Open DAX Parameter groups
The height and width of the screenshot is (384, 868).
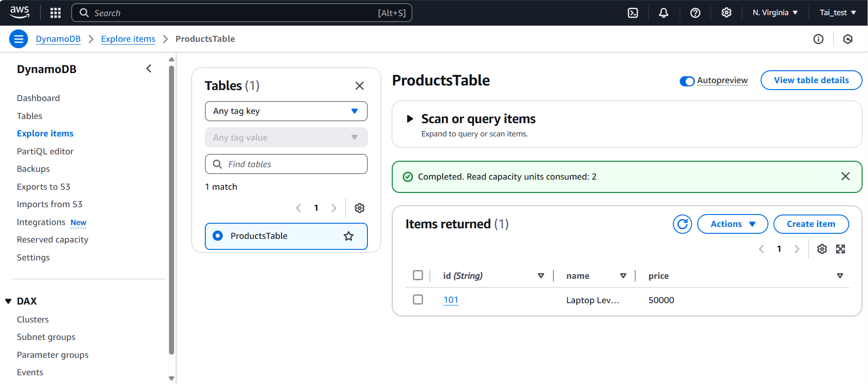(x=52, y=355)
